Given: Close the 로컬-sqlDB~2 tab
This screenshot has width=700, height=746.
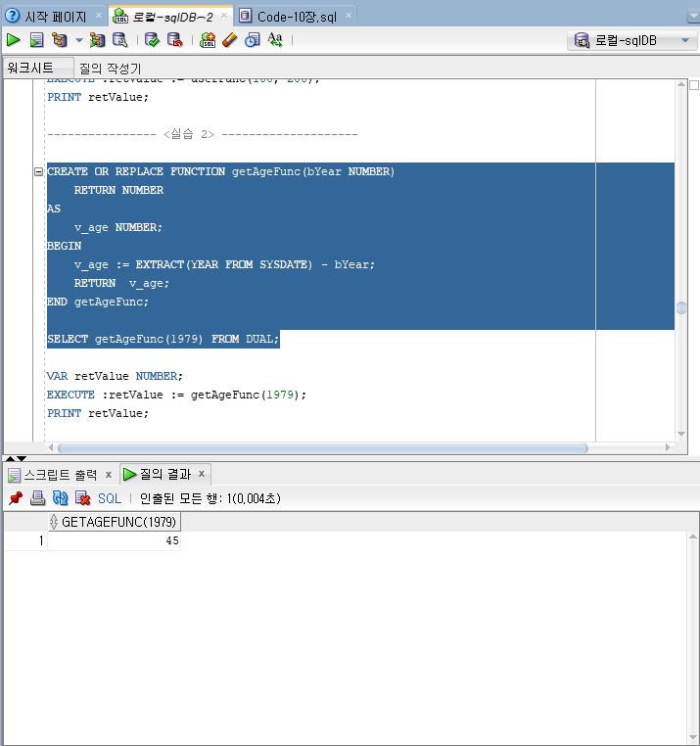Looking at the screenshot, I should tap(223, 16).
